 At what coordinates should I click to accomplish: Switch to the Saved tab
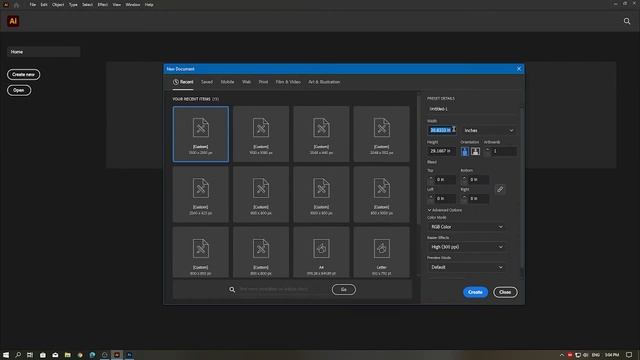click(207, 82)
